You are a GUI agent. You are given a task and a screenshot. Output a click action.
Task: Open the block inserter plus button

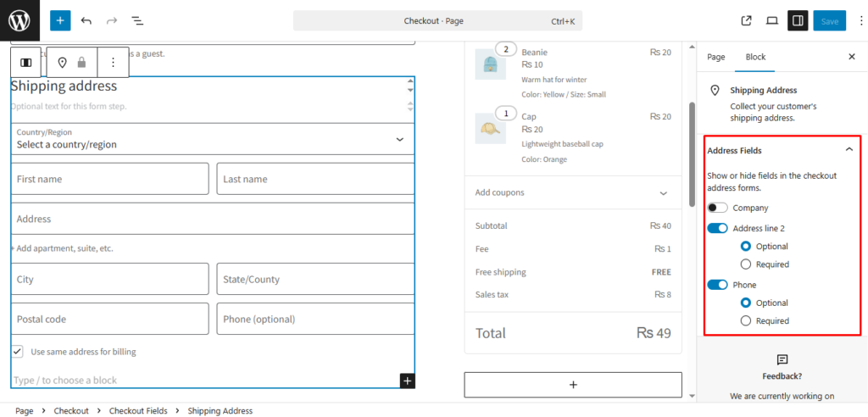pos(60,20)
